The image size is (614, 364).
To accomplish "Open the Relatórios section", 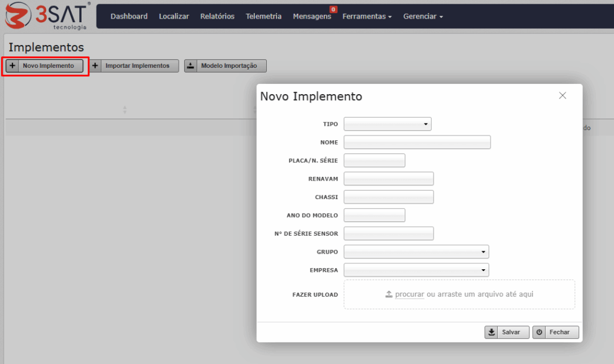I will pos(217,16).
